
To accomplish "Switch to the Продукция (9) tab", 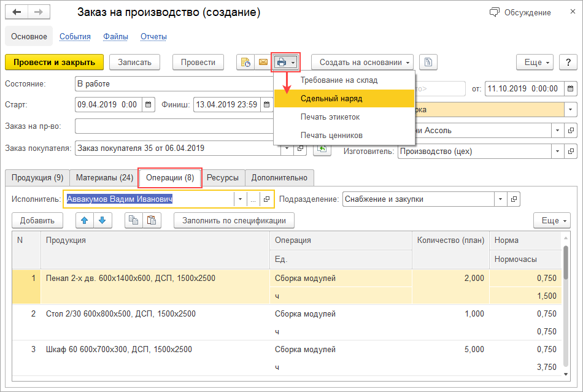I will pos(37,178).
